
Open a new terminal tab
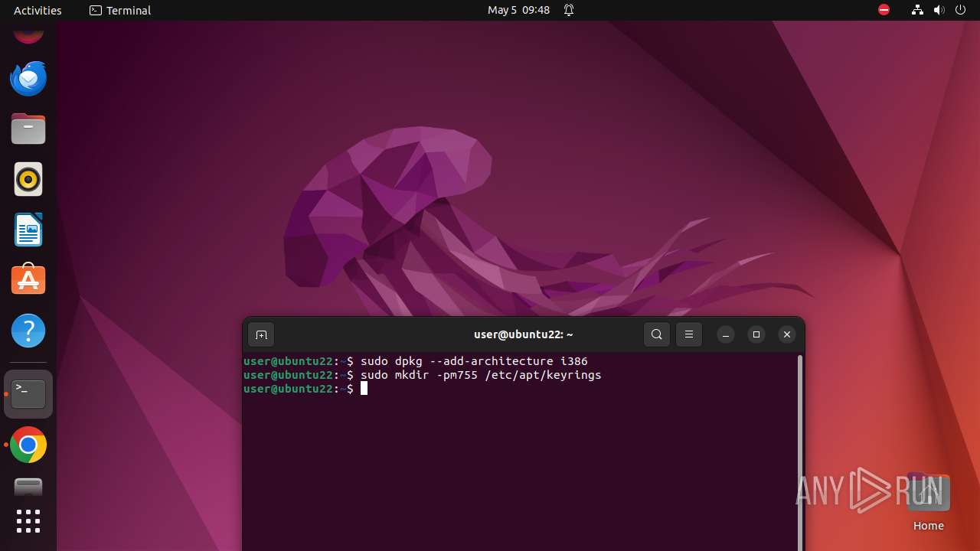click(x=261, y=334)
